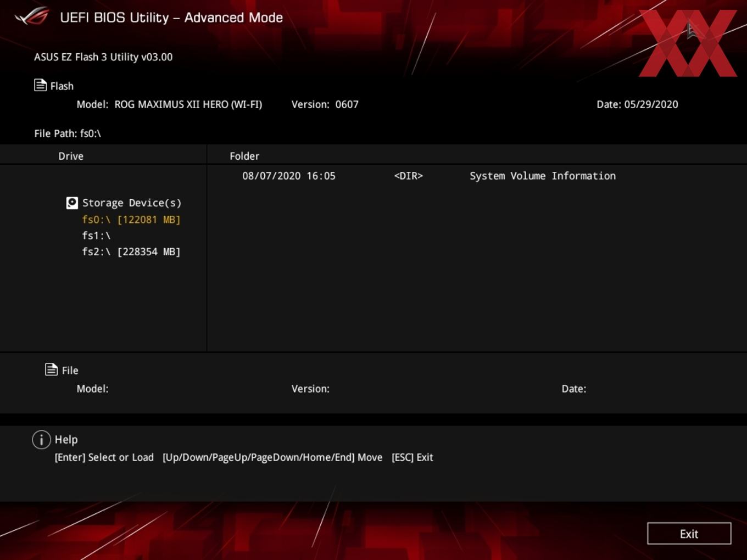Screen dimensions: 747x560
Task: Click the ROG logo icon
Action: point(32,16)
